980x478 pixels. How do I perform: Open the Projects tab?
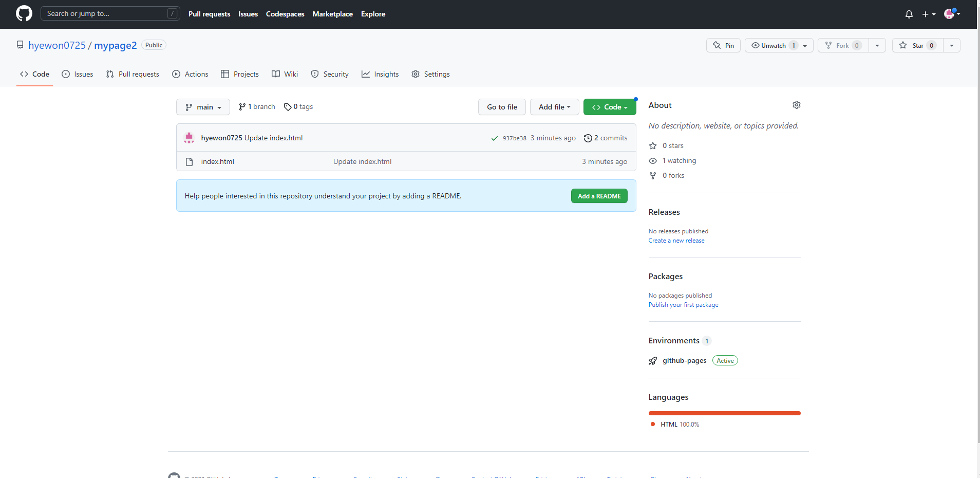coord(240,74)
